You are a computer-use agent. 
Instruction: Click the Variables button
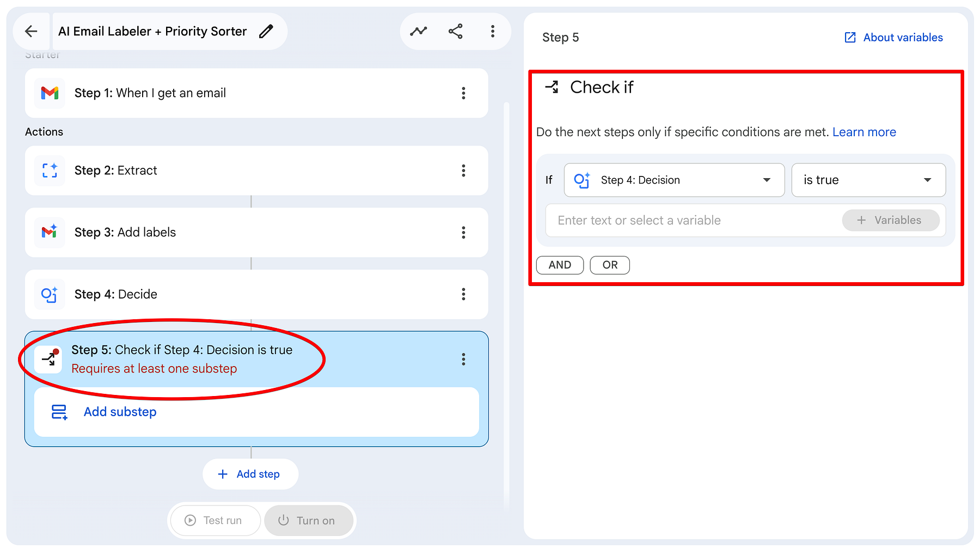pyautogui.click(x=891, y=221)
